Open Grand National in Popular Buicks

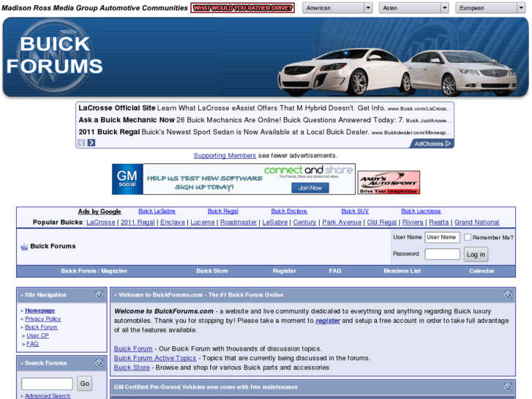tap(476, 222)
